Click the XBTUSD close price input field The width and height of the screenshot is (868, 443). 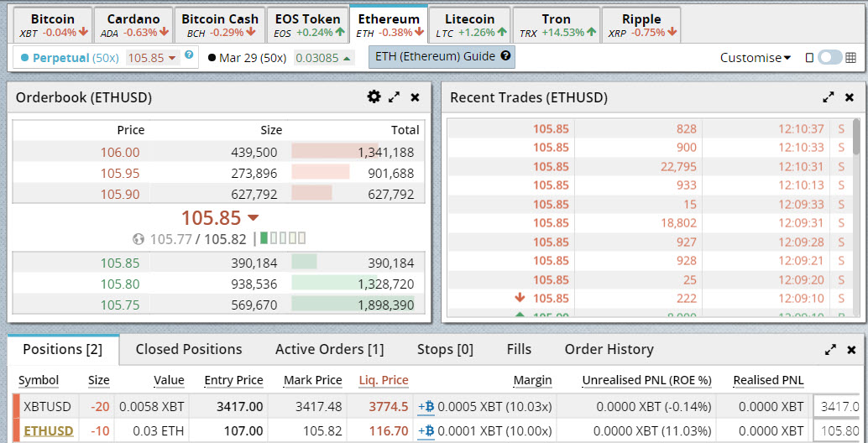836,407
